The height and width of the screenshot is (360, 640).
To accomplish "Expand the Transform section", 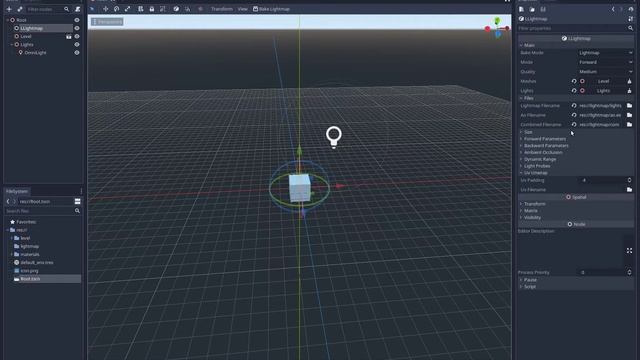I will (576, 204).
